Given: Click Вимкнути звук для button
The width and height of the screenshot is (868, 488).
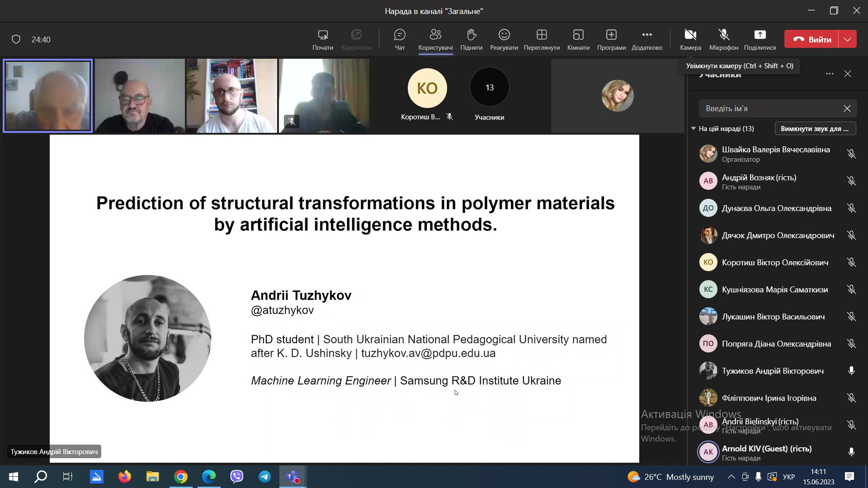Looking at the screenshot, I should point(815,129).
